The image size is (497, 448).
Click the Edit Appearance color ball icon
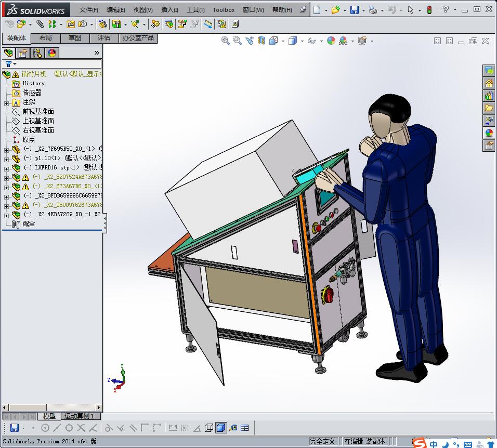pos(331,41)
